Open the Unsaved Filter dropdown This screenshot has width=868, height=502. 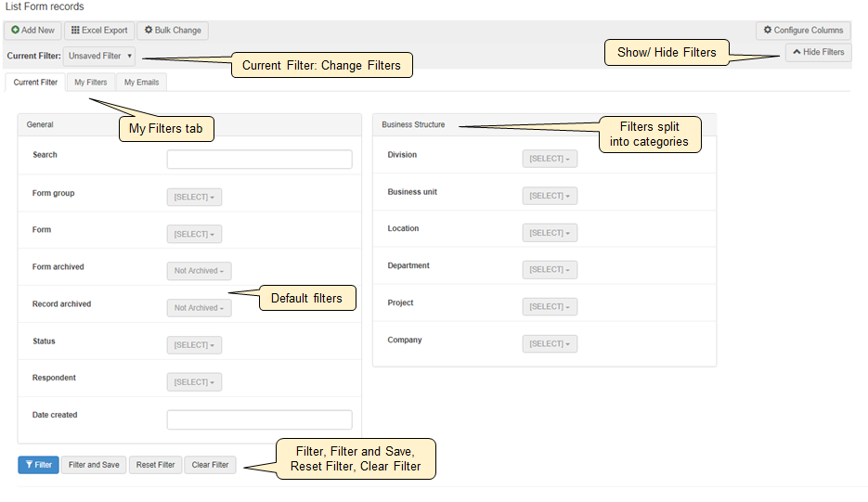(x=100, y=57)
